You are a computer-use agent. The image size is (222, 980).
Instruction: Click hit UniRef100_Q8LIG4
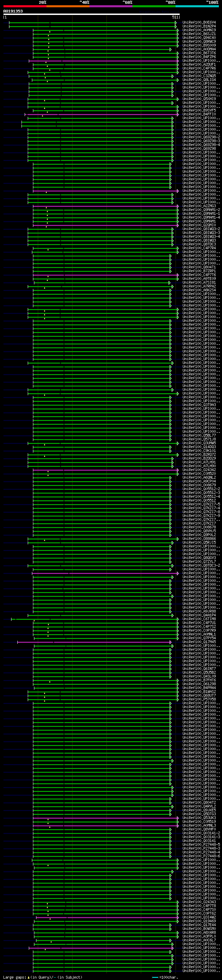coord(199,80)
